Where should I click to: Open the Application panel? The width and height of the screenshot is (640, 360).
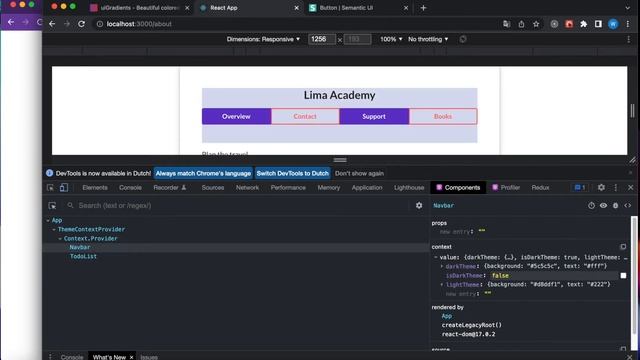(x=367, y=188)
